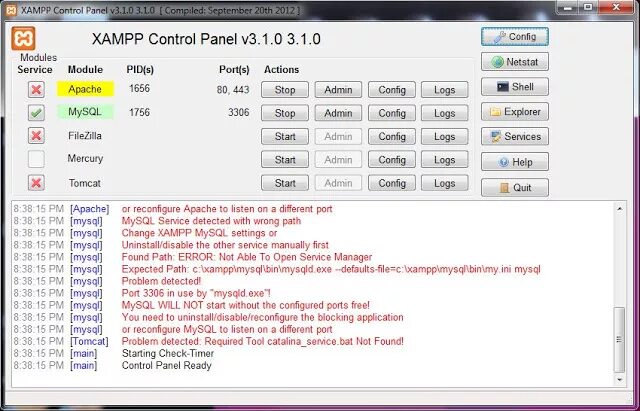Image resolution: width=640 pixels, height=411 pixels.
Task: Toggle FileZilla service red X box
Action: 36,136
